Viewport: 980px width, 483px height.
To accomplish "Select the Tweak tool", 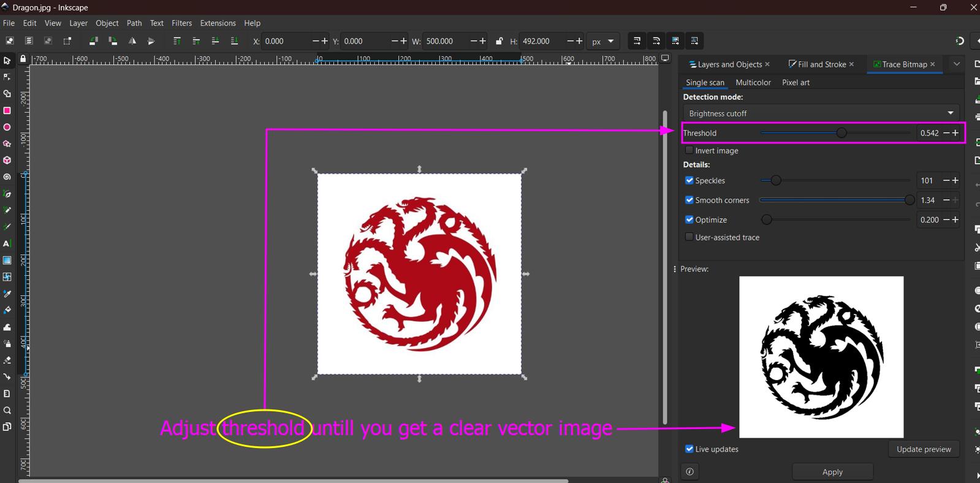I will tap(7, 327).
